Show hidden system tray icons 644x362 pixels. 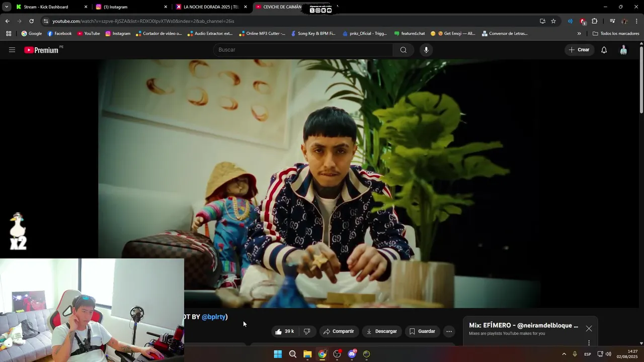[x=563, y=354]
